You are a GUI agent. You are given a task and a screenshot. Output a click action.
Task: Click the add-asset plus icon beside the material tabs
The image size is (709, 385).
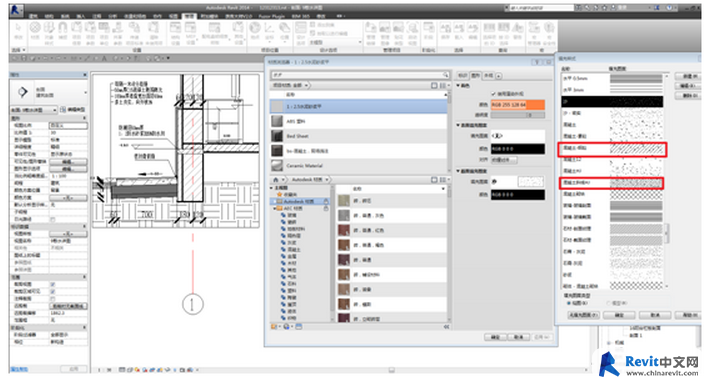pos(499,76)
